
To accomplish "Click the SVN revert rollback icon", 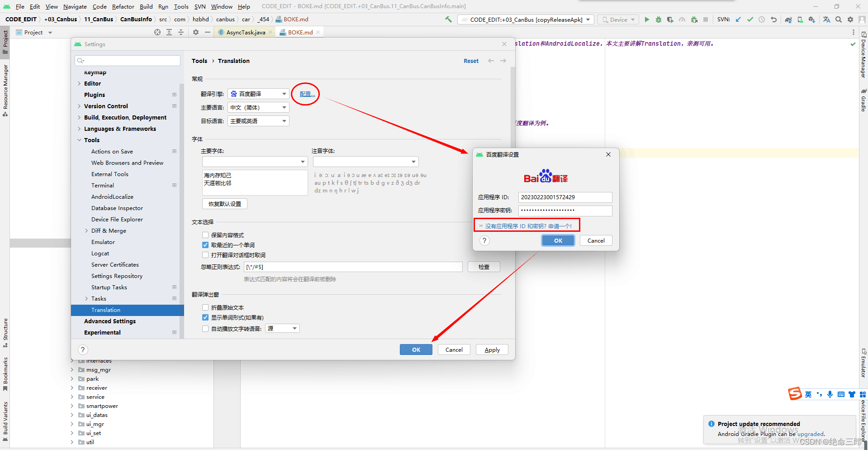I will point(773,19).
